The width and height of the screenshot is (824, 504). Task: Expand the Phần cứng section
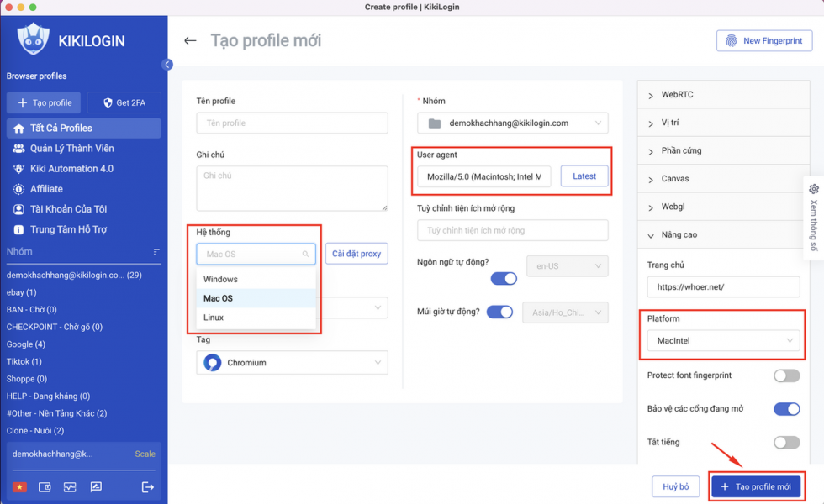[723, 150]
